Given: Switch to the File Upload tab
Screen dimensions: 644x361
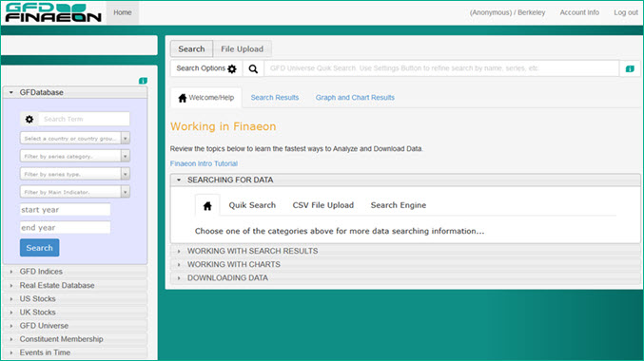Looking at the screenshot, I should [x=242, y=48].
